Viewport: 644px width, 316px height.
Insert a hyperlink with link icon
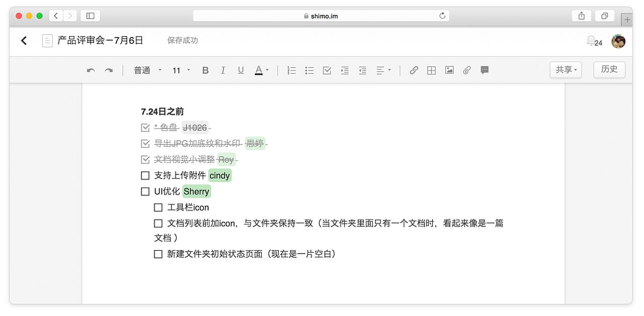click(414, 70)
